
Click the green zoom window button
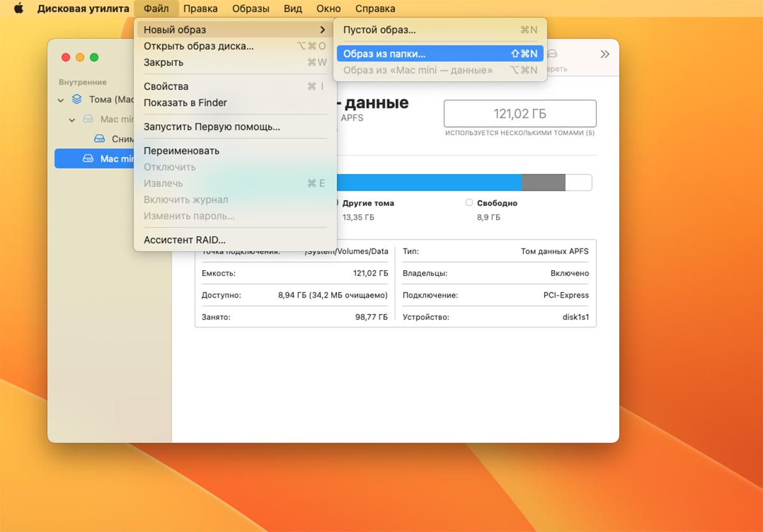click(94, 57)
